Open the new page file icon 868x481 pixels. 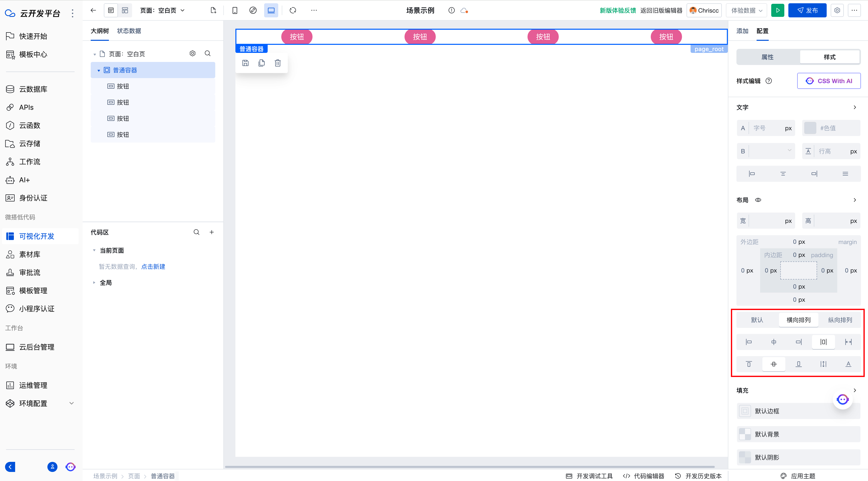tap(213, 10)
